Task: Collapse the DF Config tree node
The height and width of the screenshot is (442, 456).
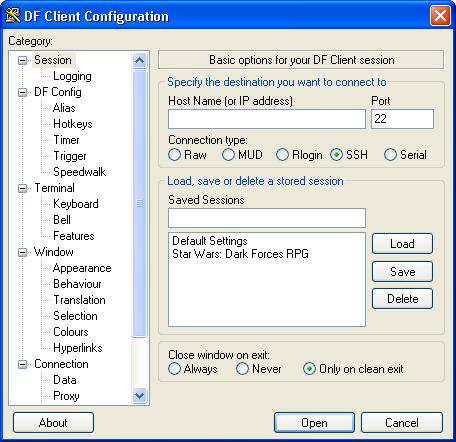Action: [x=22, y=92]
